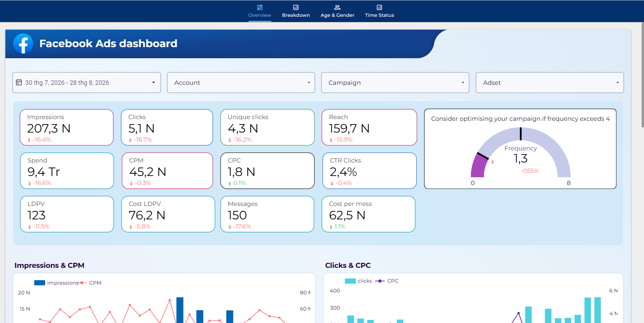
Task: Click the 1.1% change under Cost per mess
Action: point(340,226)
